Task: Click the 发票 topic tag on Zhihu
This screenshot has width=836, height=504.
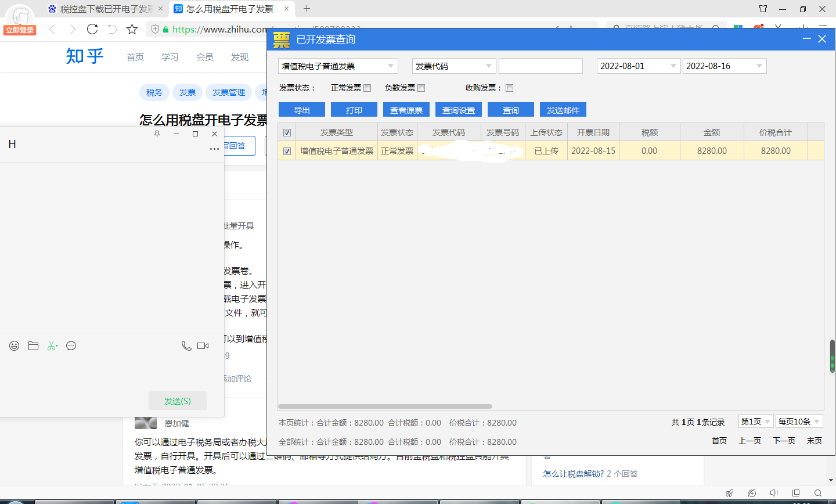Action: 188,92
